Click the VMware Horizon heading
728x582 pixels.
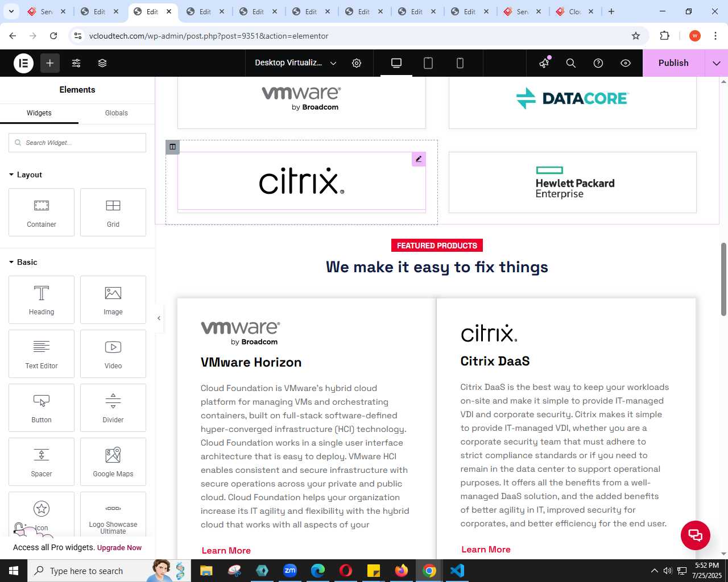pos(251,363)
